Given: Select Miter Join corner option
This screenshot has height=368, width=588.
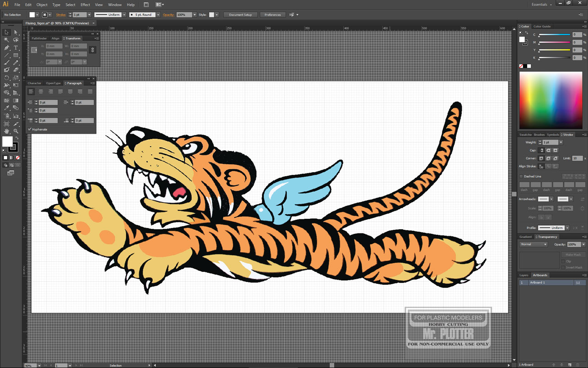Looking at the screenshot, I should point(542,158).
